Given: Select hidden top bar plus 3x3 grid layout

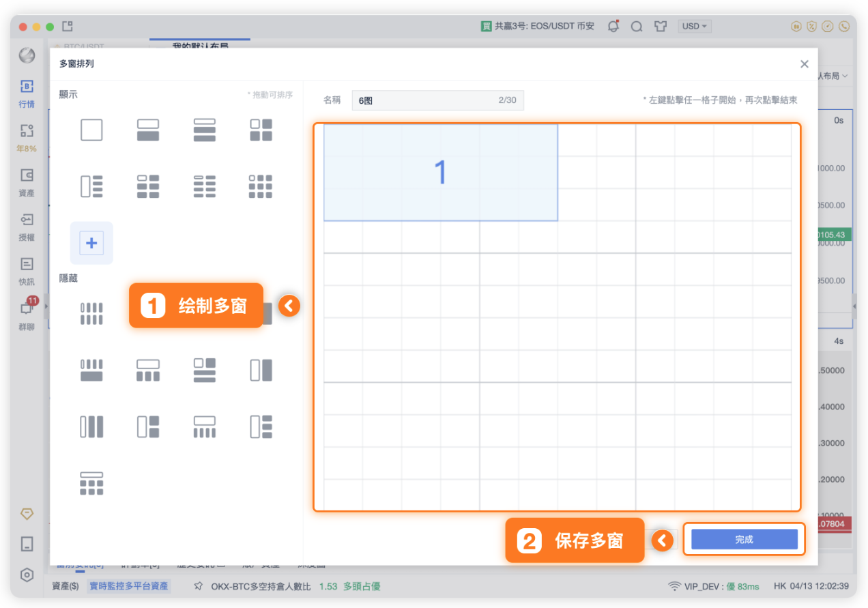Looking at the screenshot, I should (x=91, y=483).
